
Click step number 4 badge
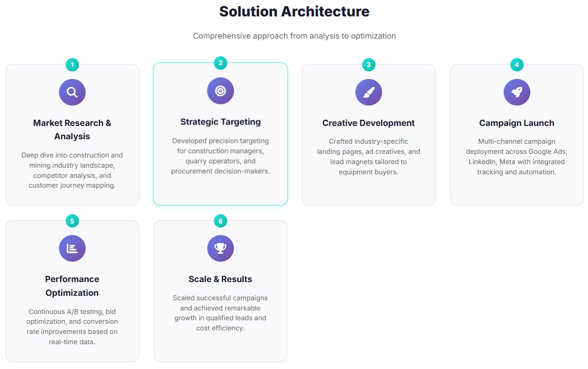tap(517, 65)
